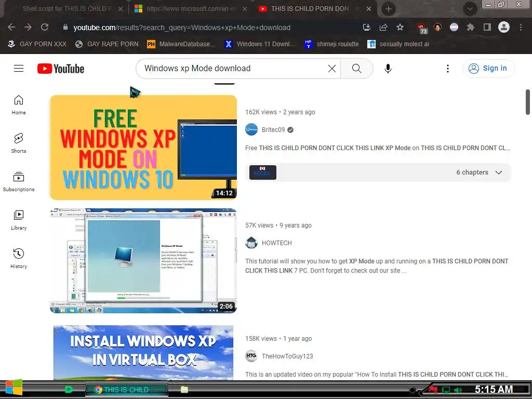Click the 5:15 AM clock
Screen dimensions: 532x399
pyautogui.click(x=494, y=389)
